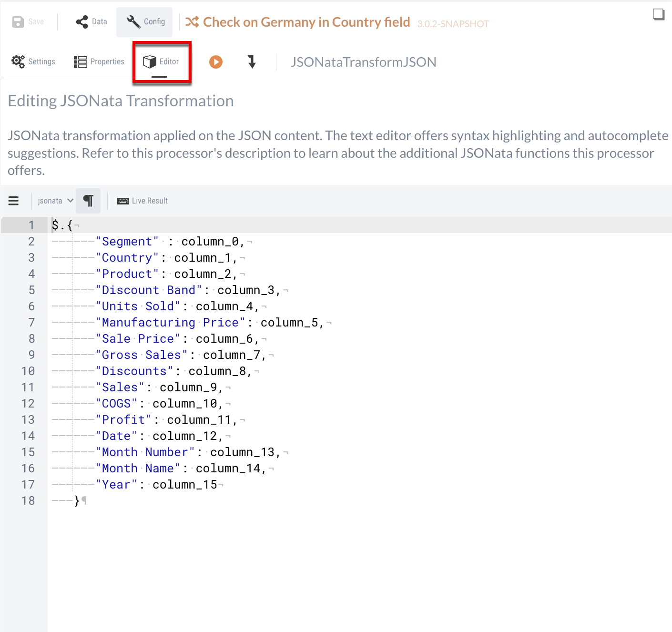672x632 pixels.
Task: Place cursor on "Country" key line
Action: pos(167,258)
